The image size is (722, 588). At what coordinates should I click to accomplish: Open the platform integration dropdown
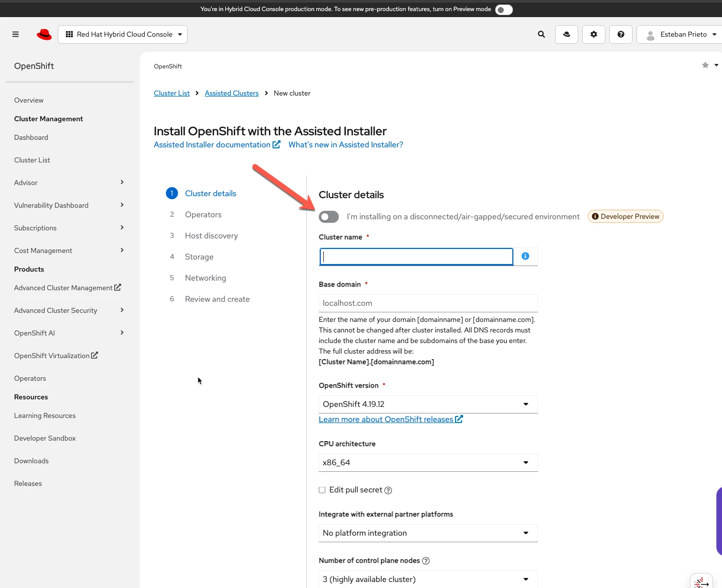coord(428,533)
